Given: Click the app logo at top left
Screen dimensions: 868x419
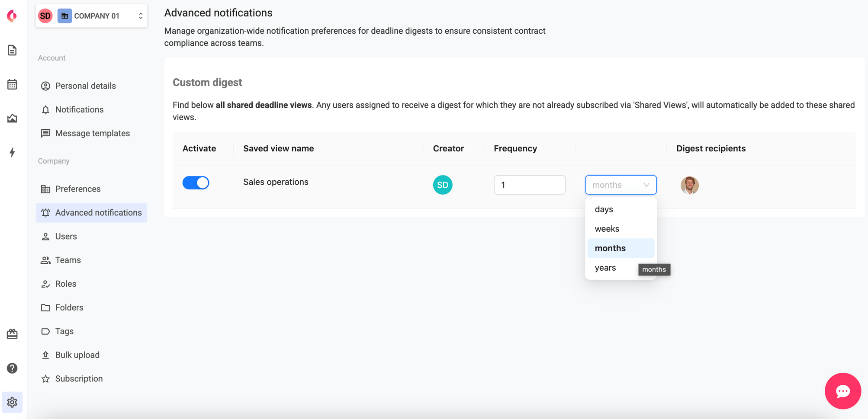Looking at the screenshot, I should click(12, 16).
